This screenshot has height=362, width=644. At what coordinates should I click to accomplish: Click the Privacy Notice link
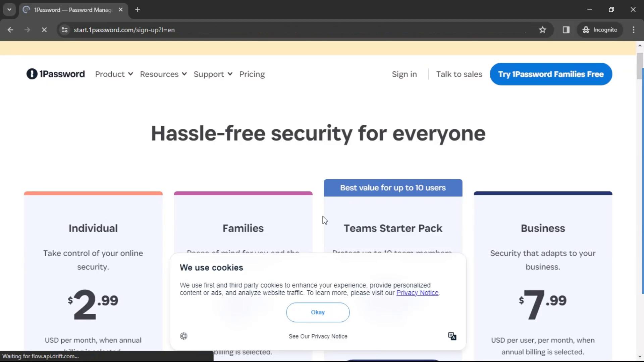coord(418,293)
